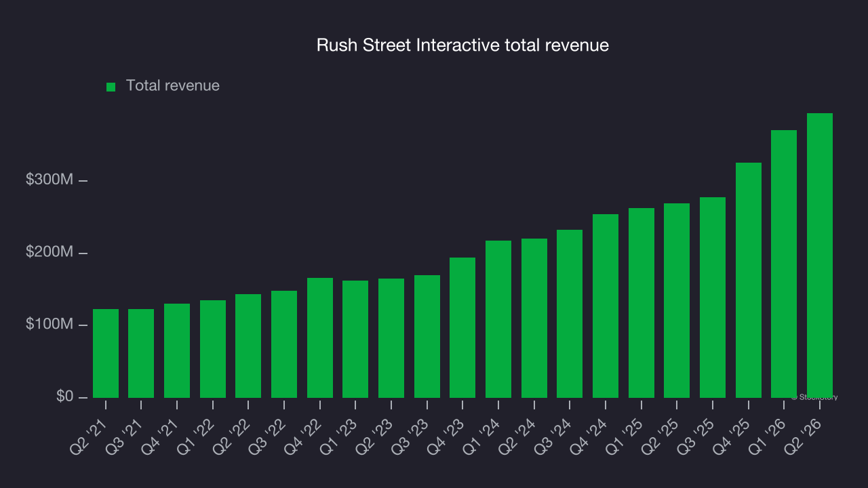868x488 pixels.
Task: Click the revenue bar for Q4 '22
Action: (320, 338)
